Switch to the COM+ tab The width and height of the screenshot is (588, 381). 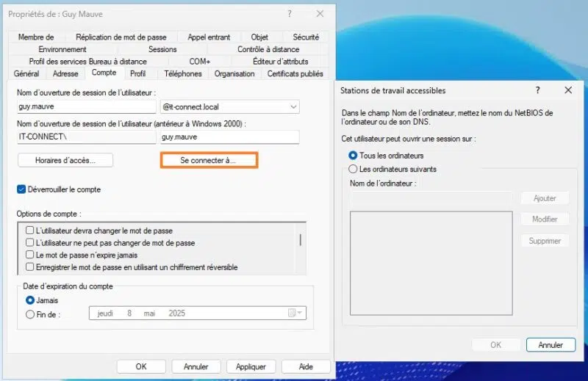point(200,61)
